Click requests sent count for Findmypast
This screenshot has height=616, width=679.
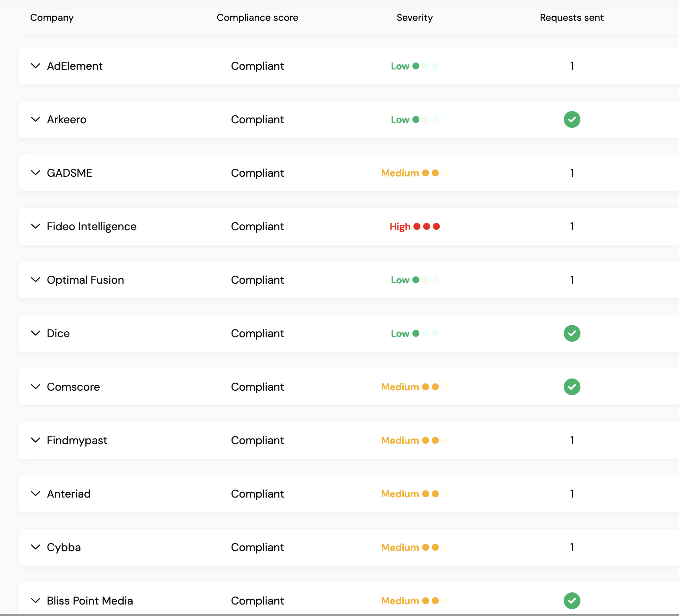click(572, 440)
